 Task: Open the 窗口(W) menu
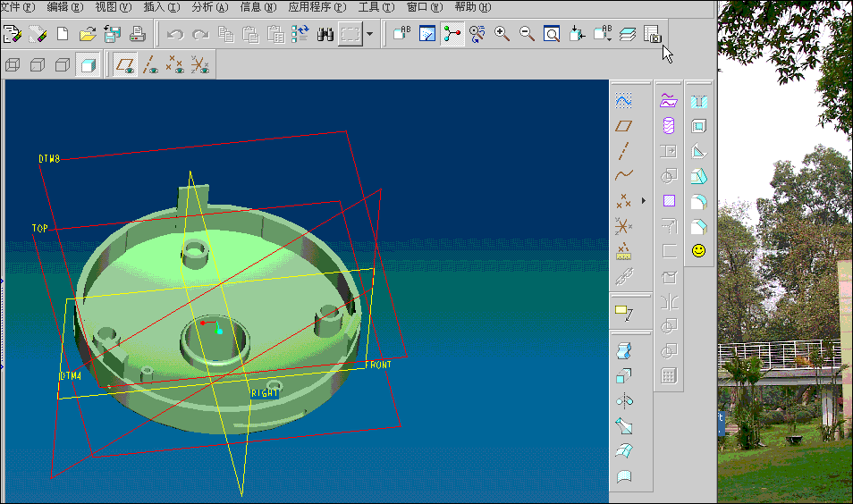click(x=425, y=7)
